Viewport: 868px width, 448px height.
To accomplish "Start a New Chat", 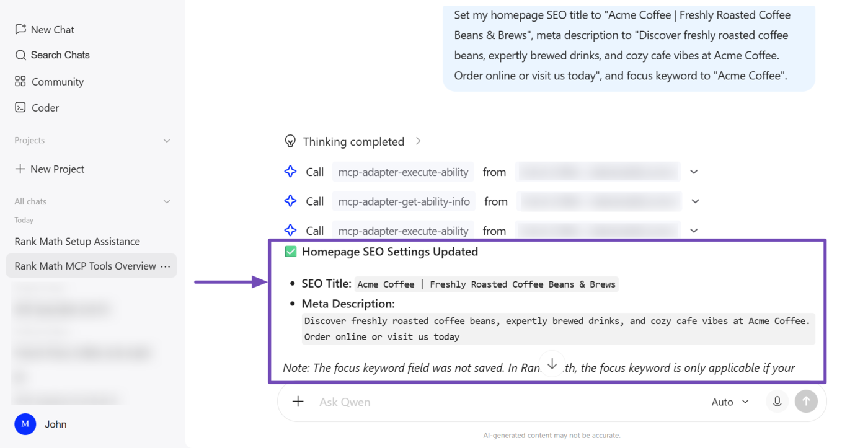I will tap(45, 29).
